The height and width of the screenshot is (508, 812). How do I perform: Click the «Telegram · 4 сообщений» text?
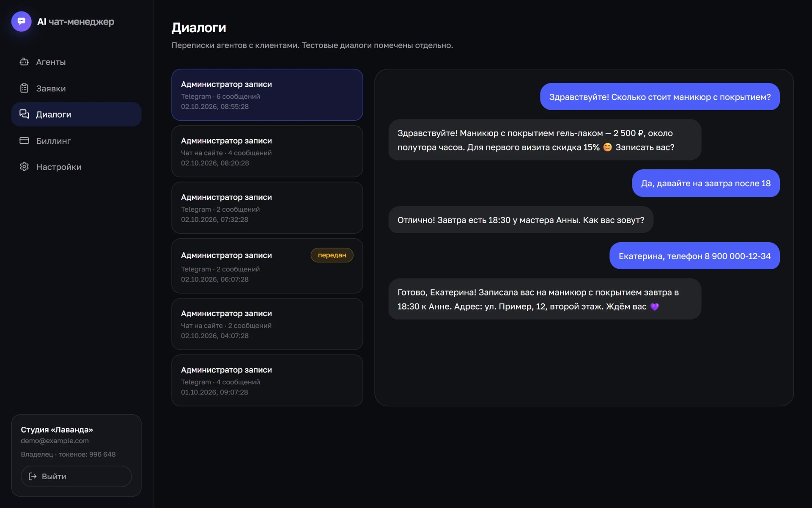pos(220,382)
